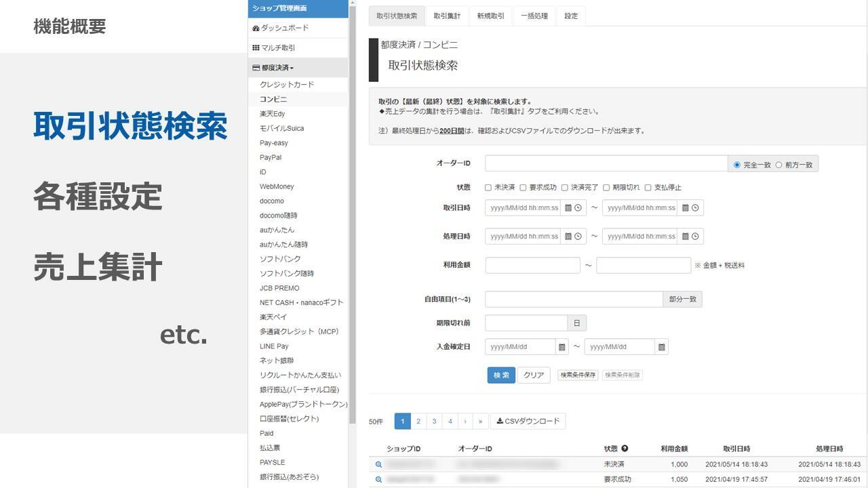Select PayPal in the sidebar
The image size is (868, 488).
click(271, 157)
